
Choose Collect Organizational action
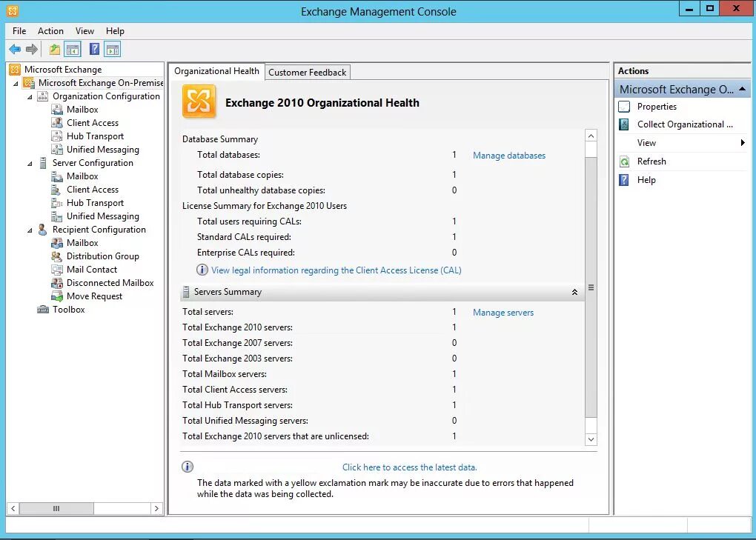pyautogui.click(x=685, y=124)
